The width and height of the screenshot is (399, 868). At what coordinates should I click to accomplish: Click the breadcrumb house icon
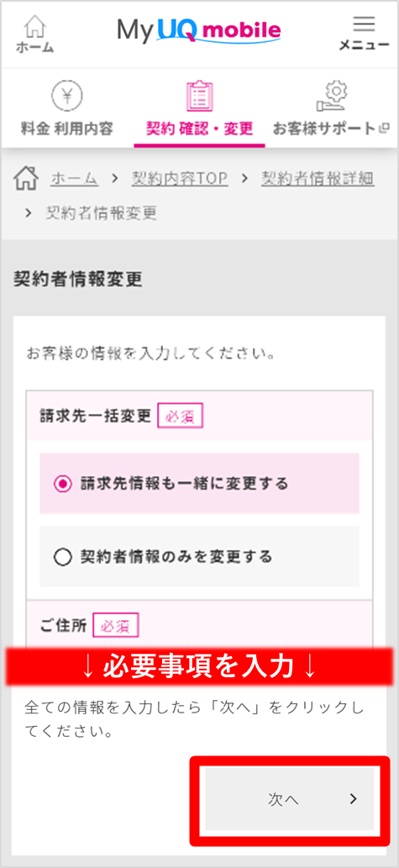(26, 179)
